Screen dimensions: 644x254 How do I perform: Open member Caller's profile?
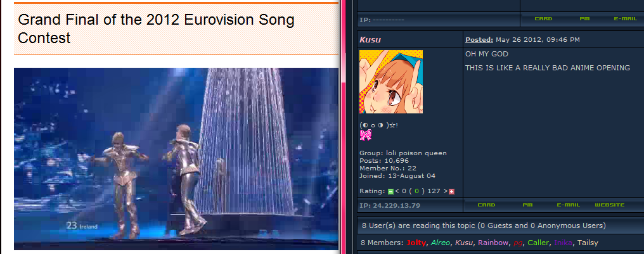click(538, 243)
